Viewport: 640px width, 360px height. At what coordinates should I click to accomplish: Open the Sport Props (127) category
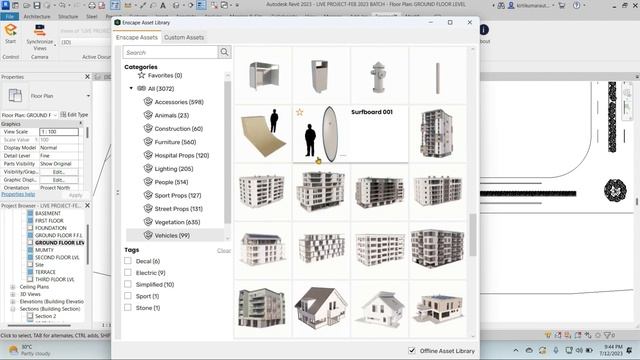pyautogui.click(x=178, y=196)
